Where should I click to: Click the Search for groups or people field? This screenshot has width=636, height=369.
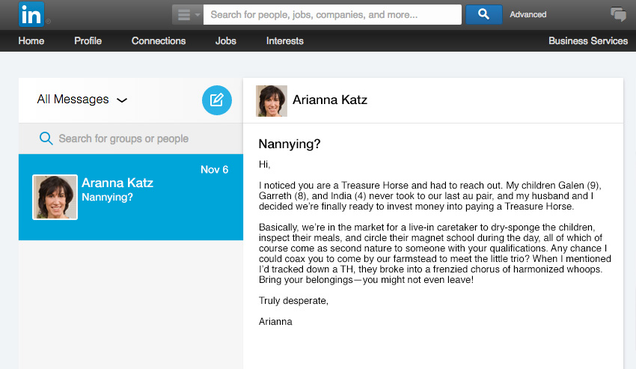tap(131, 138)
